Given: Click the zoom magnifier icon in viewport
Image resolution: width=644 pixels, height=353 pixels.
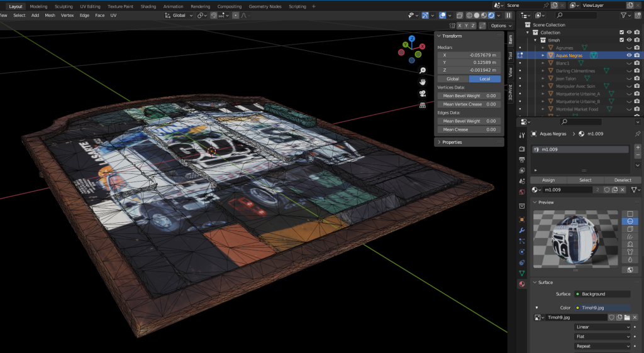Looking at the screenshot, I should [422, 70].
